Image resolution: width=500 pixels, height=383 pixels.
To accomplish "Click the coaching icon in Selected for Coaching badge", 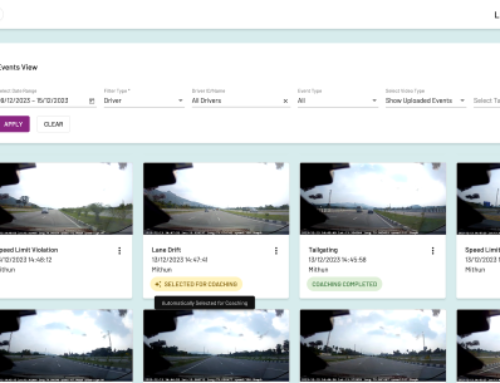I will (x=158, y=284).
